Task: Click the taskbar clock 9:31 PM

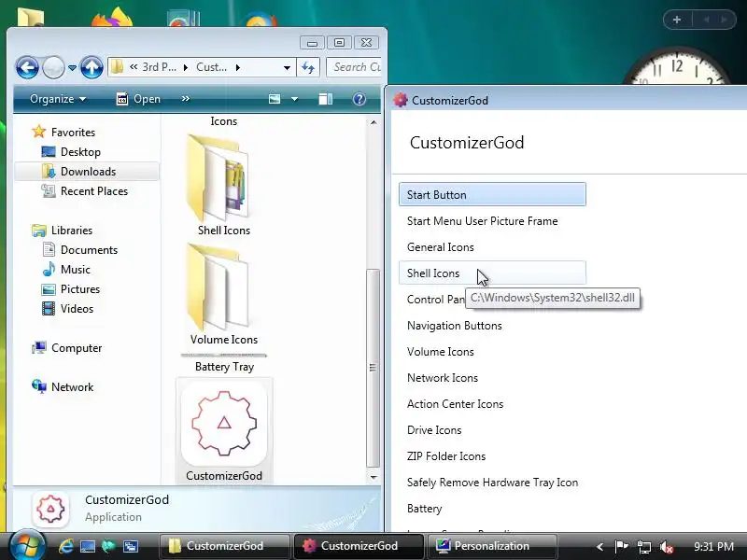Action: (x=713, y=546)
